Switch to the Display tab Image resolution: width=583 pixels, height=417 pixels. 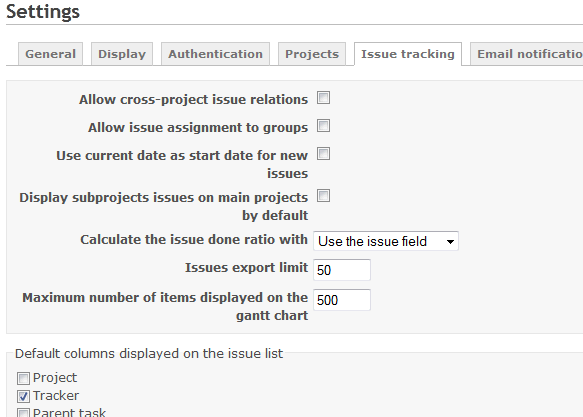[x=122, y=54]
